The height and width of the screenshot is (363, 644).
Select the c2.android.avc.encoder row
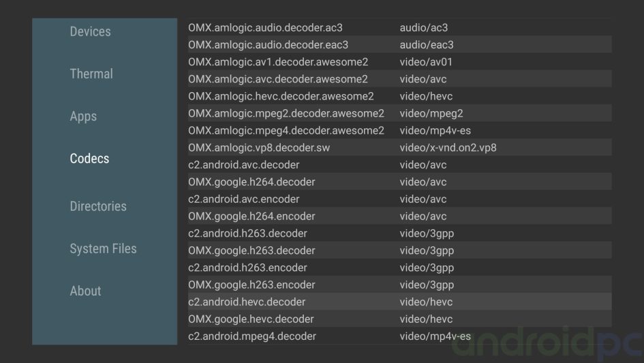243,199
